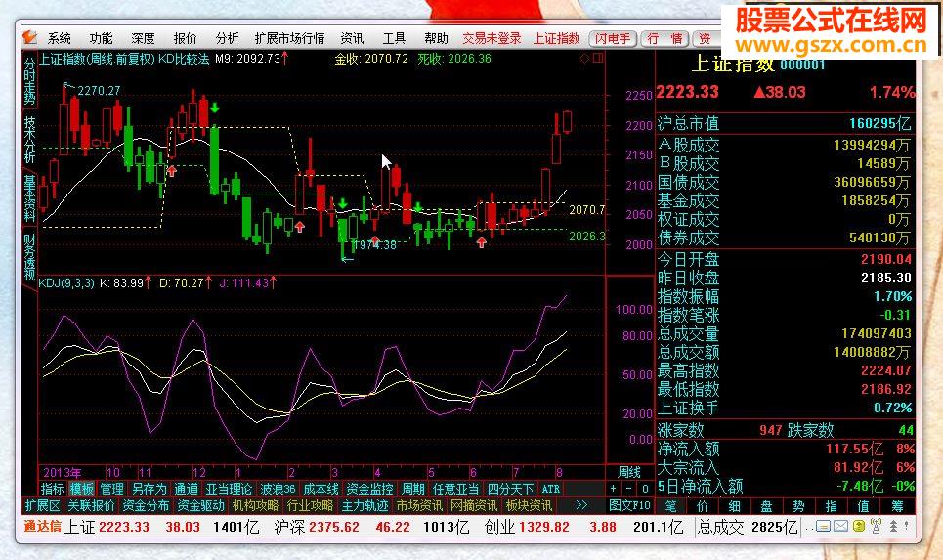943x560 pixels.
Task: Open the 关联报价 tab
Action: click(91, 505)
